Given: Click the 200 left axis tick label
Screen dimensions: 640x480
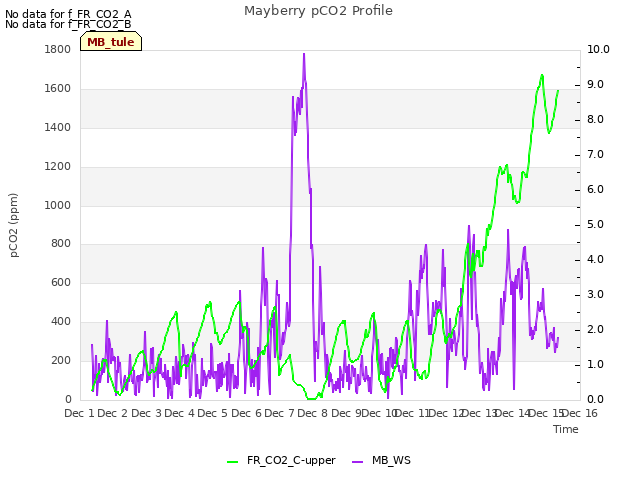Looking at the screenshot, I should coord(61,360).
